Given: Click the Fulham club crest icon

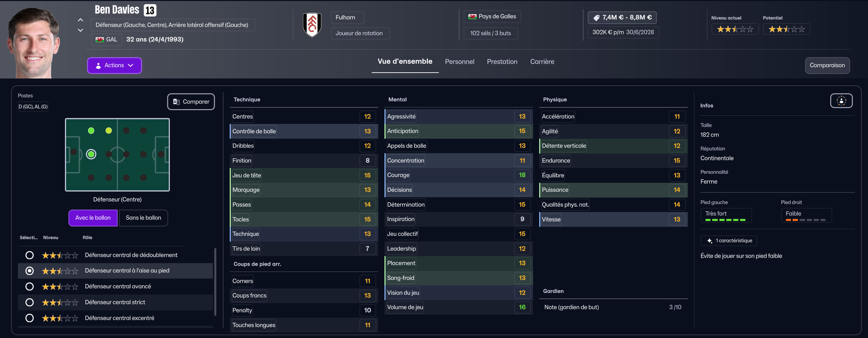Looking at the screenshot, I should [x=312, y=25].
